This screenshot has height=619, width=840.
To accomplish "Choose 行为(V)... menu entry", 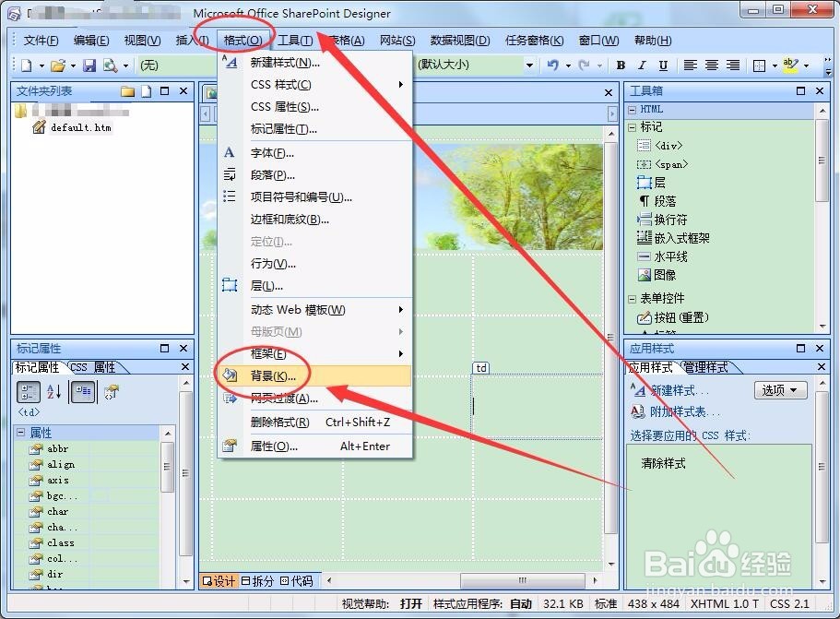I will click(x=315, y=264).
